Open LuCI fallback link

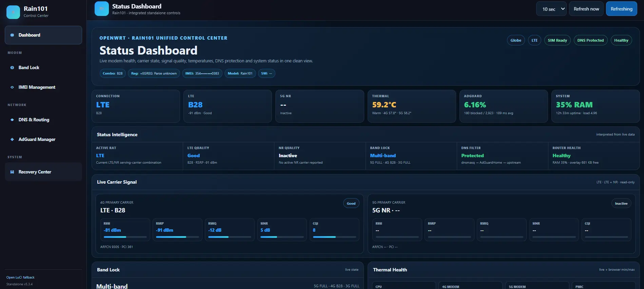(x=20, y=277)
